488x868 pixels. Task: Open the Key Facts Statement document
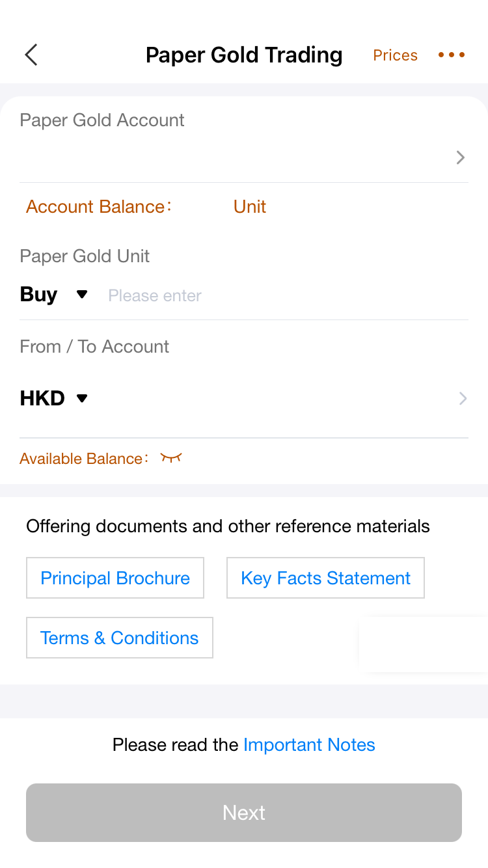[x=325, y=578]
